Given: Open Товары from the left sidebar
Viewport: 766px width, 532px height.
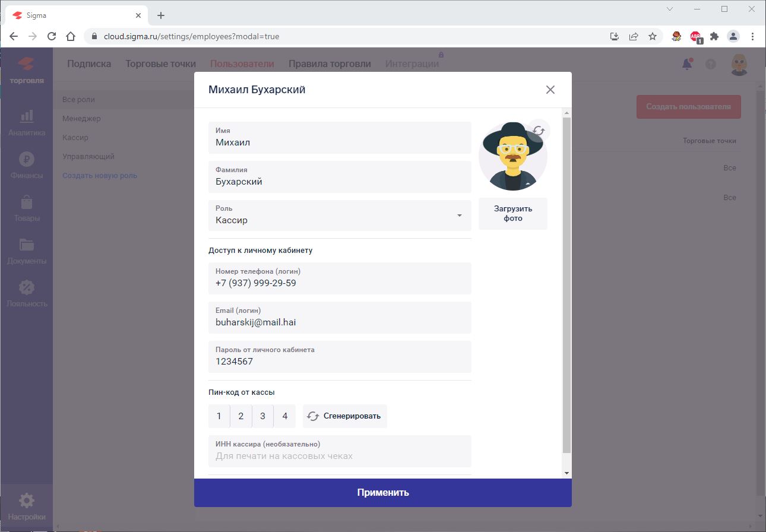Looking at the screenshot, I should (27, 207).
